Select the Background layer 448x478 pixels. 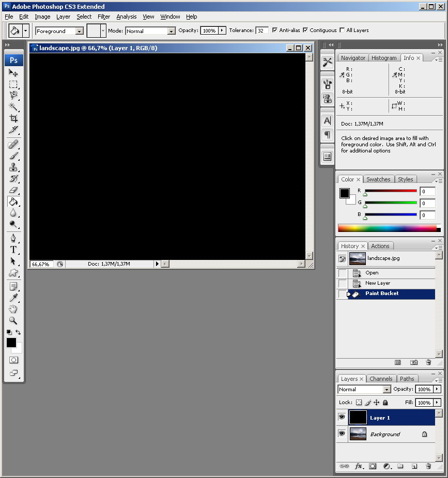click(x=384, y=434)
